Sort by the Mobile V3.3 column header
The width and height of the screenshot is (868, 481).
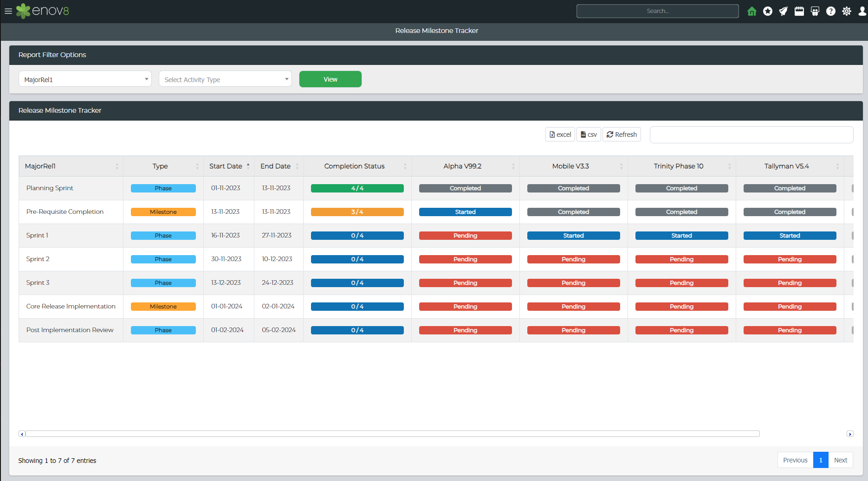[574, 166]
